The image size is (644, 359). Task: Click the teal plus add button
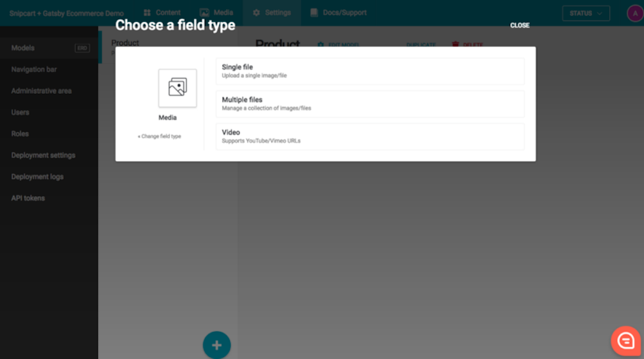216,345
